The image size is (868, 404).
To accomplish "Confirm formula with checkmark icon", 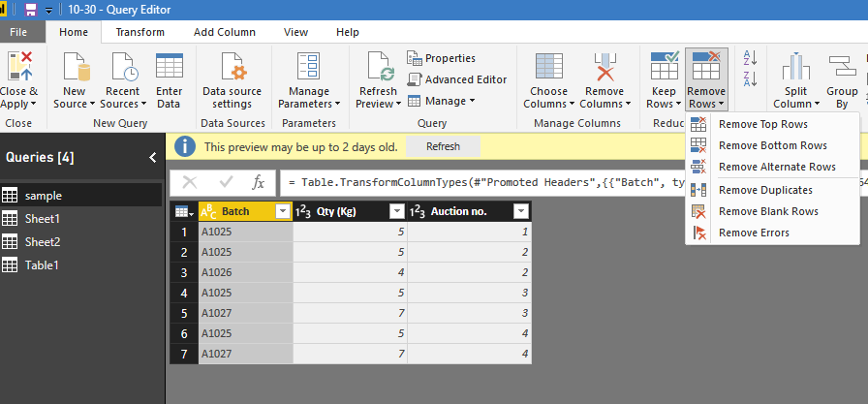I will coord(226,182).
